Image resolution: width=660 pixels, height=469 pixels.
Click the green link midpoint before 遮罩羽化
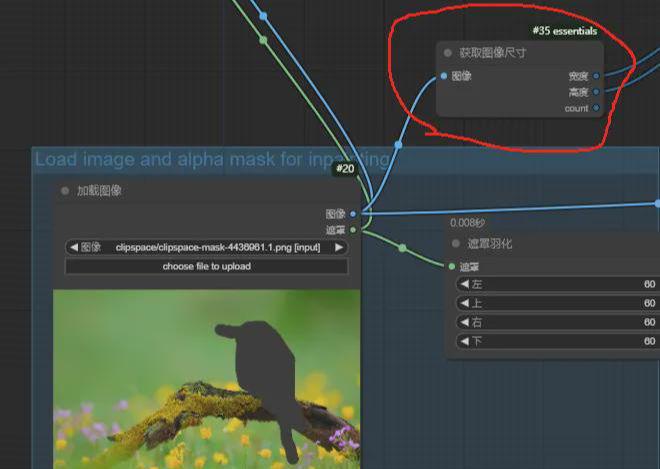click(x=402, y=248)
